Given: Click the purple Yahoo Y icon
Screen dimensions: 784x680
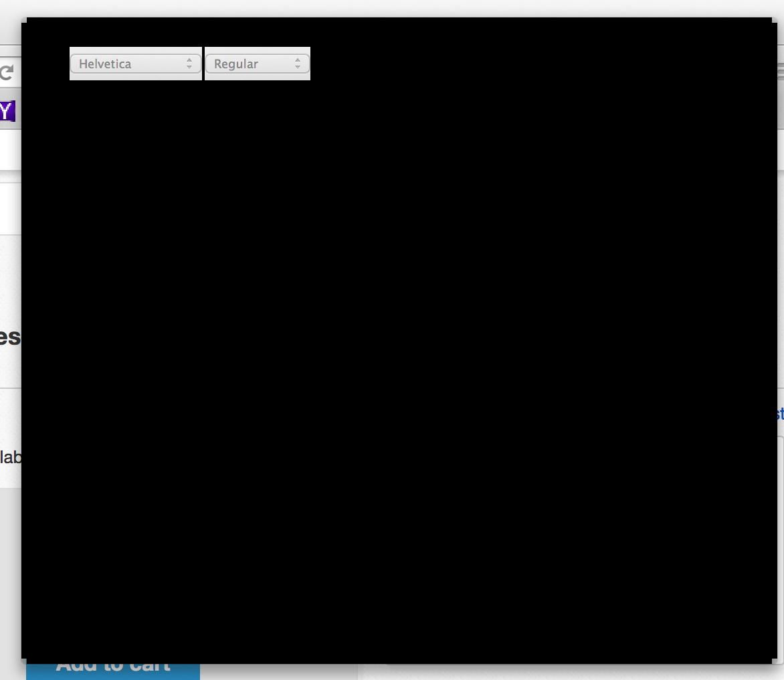Looking at the screenshot, I should coord(7,111).
